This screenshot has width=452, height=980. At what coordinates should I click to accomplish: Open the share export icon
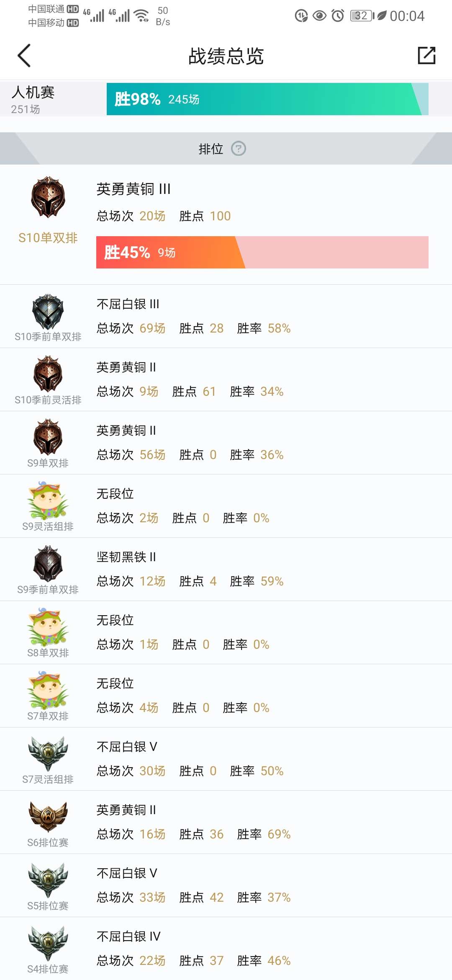(x=426, y=56)
